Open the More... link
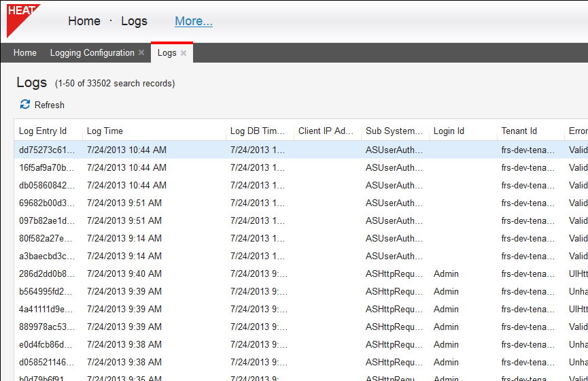 pos(194,21)
